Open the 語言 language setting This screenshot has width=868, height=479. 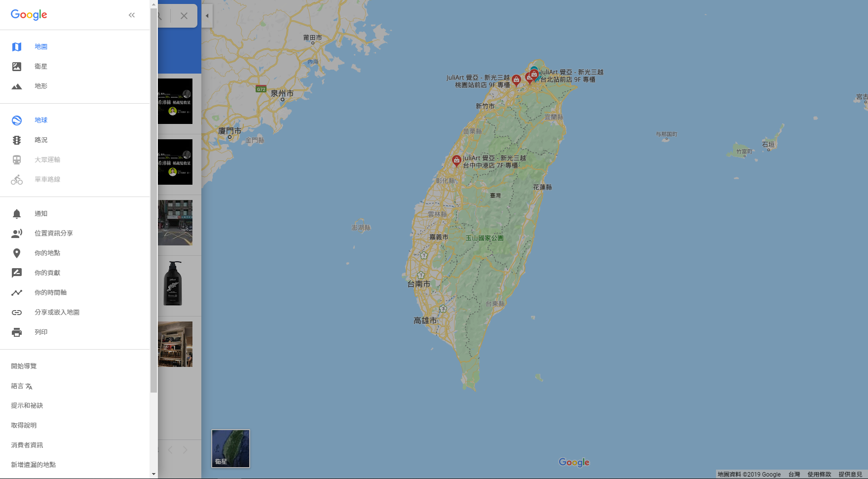point(22,386)
